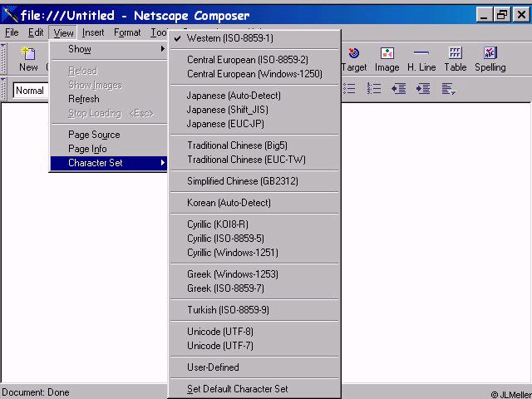Open the File menu
Viewport: 532px width, 399px height.
point(12,32)
